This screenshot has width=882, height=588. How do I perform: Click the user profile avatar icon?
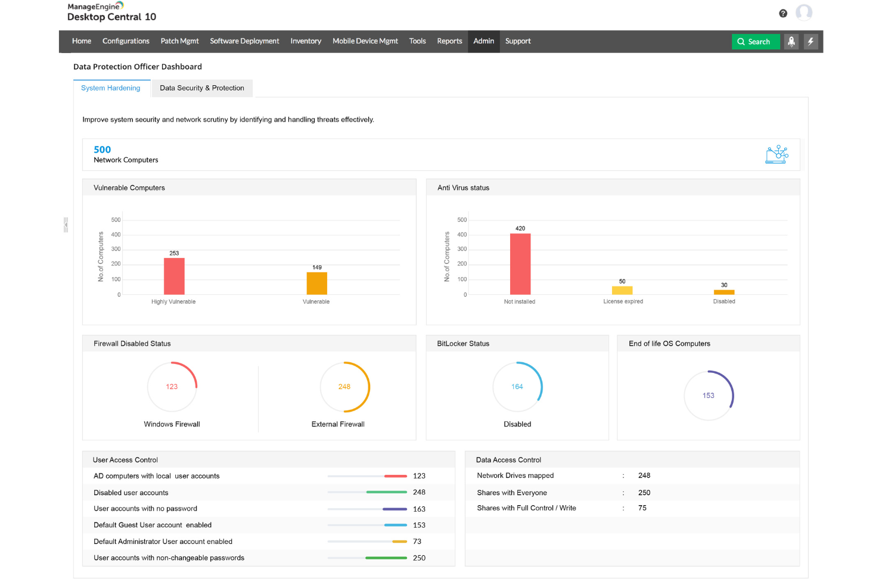805,12
